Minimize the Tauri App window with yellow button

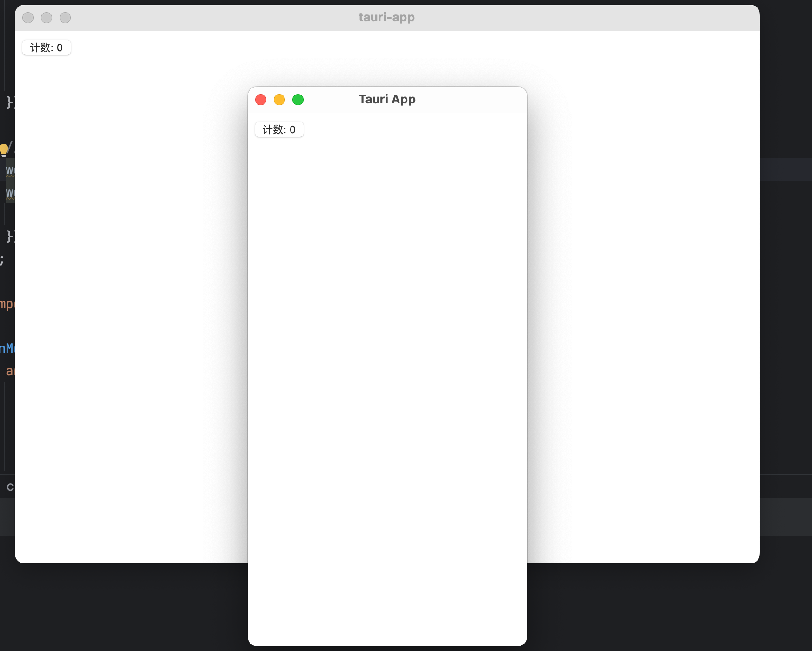pos(279,100)
